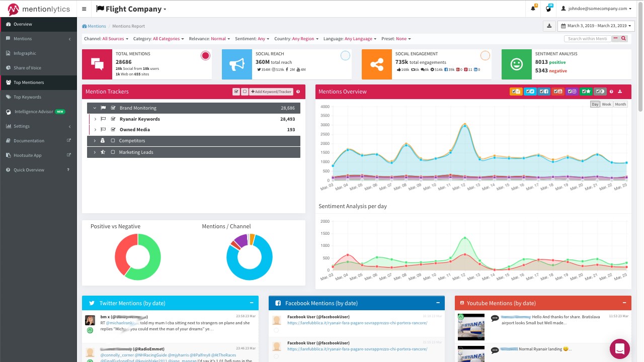644x362 pixels.
Task: Minimize the Twitter Mentions panel
Action: pos(252,303)
